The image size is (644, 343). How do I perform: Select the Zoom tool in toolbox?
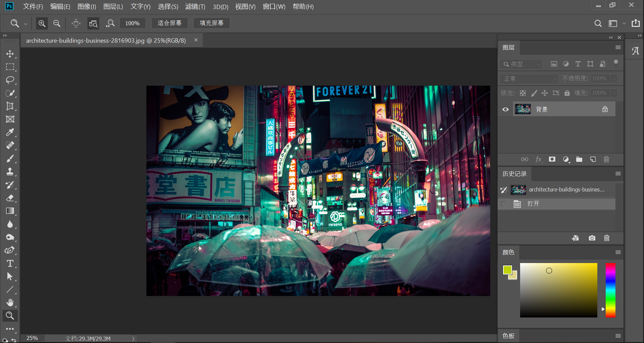point(10,316)
